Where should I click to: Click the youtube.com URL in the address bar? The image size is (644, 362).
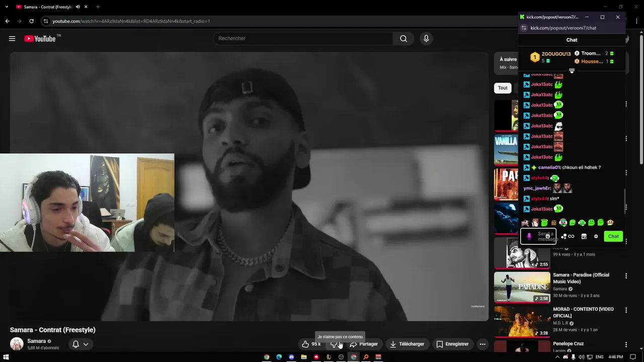(x=131, y=21)
